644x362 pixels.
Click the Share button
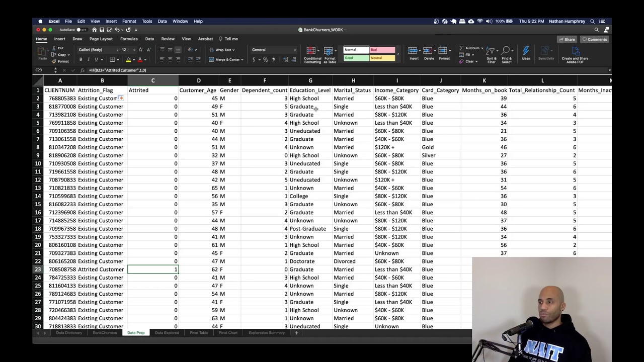click(567, 39)
